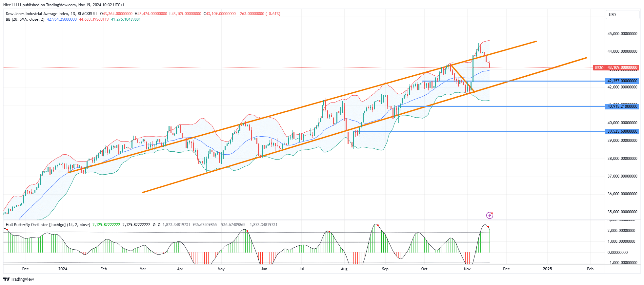Click the -263.00 (-0.61%) change text
This screenshot has width=644, height=285.
[259, 14]
